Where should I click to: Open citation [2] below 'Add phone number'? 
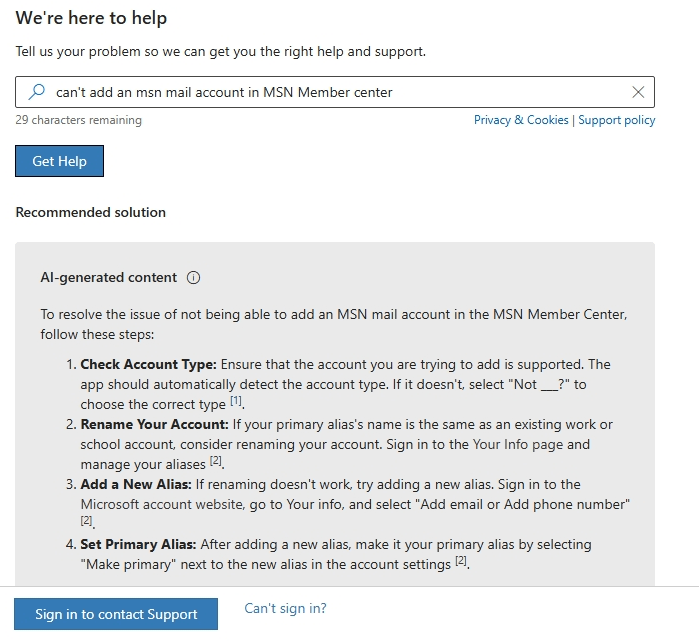click(x=86, y=520)
